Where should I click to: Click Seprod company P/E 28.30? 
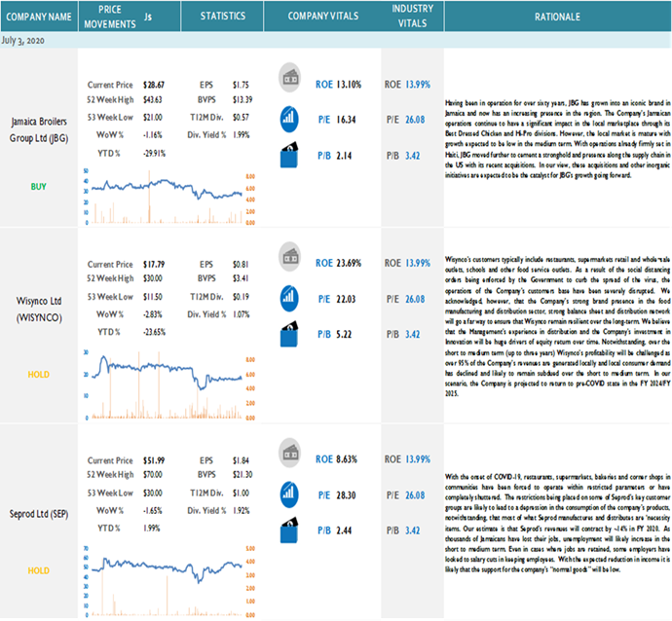(x=347, y=495)
